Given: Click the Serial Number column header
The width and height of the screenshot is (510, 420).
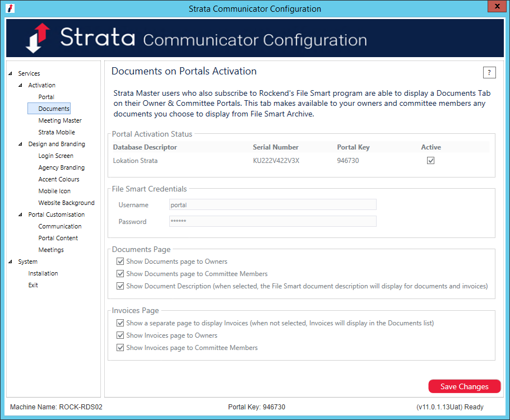Looking at the screenshot, I should coord(276,147).
